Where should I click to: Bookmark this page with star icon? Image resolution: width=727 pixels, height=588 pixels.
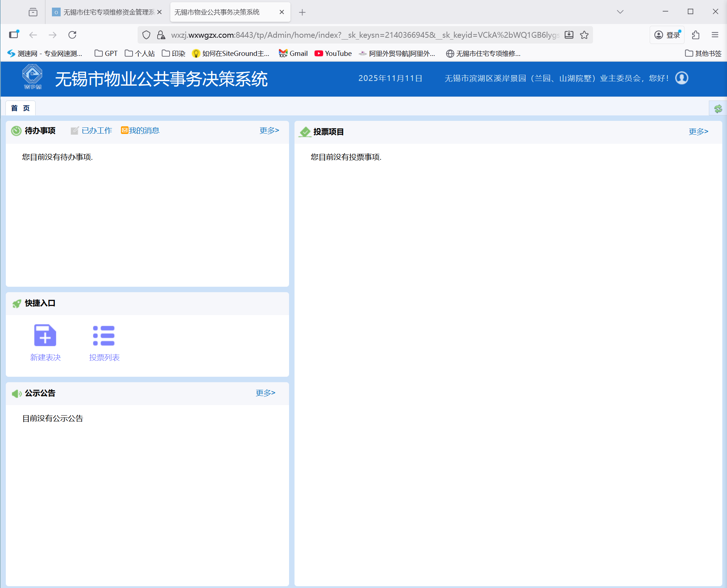point(584,35)
